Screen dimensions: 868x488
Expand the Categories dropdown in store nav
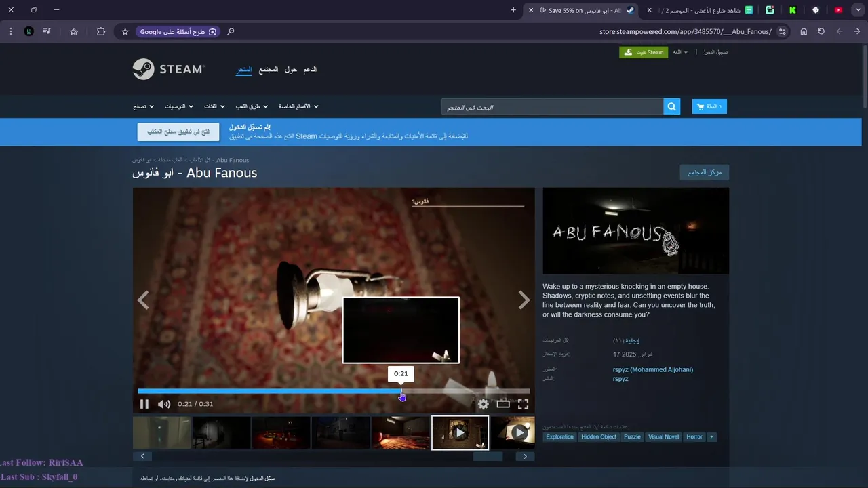pyautogui.click(x=214, y=106)
